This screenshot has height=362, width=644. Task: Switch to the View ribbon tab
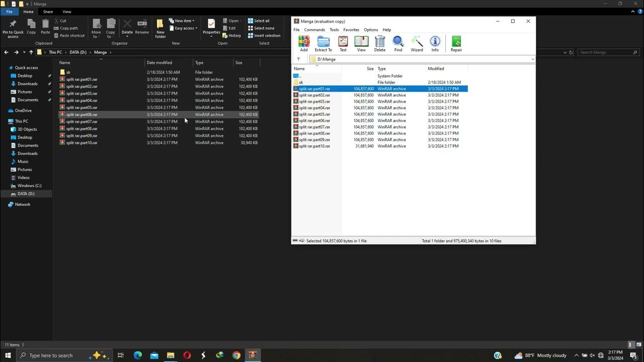click(67, 12)
